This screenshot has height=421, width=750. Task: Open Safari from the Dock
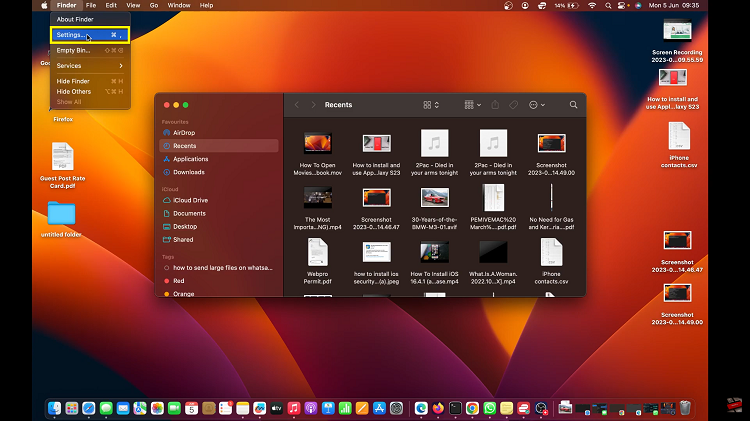(88, 408)
